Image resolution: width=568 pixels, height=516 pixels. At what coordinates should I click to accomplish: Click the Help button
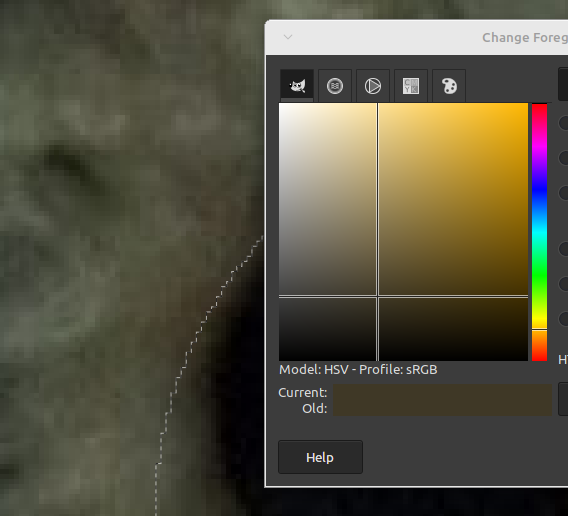[320, 457]
